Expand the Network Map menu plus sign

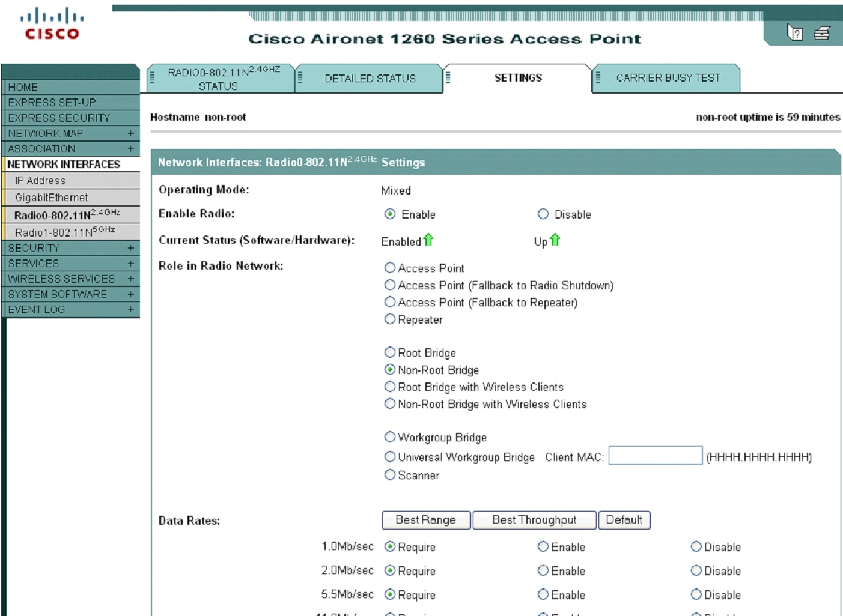click(130, 133)
